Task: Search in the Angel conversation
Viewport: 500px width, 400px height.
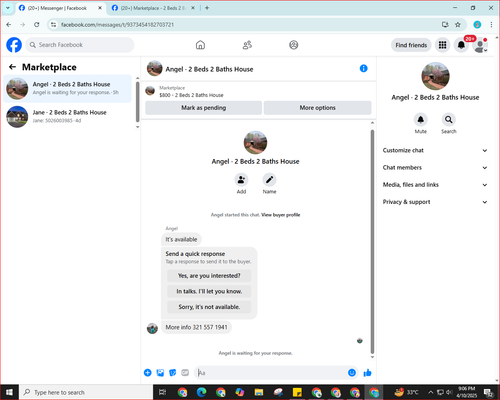Action: click(x=449, y=119)
